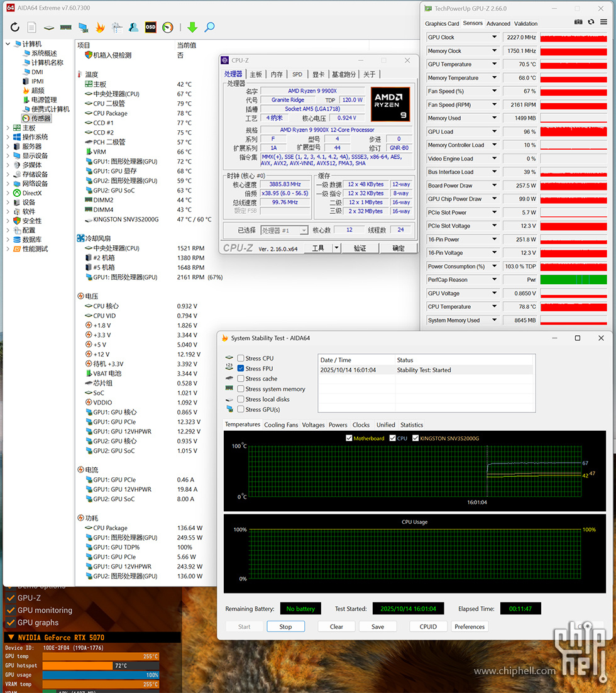Collapse the NVIDIA GeForce RTX 5070 section
Screen dimensions: 616x693
[11, 637]
